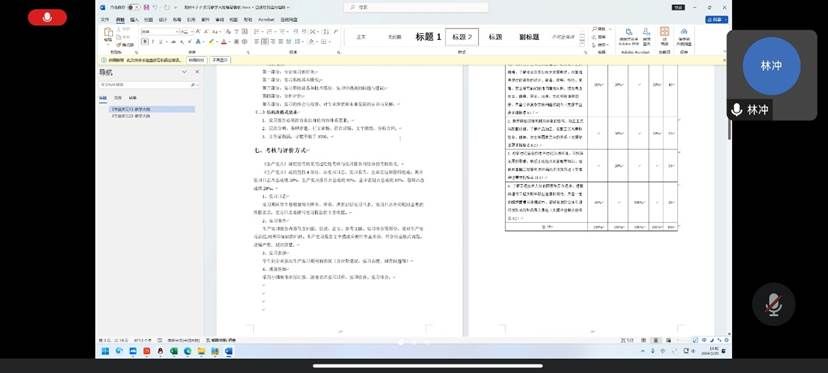
Task: Click the Word search box in title bar
Action: (x=416, y=7)
